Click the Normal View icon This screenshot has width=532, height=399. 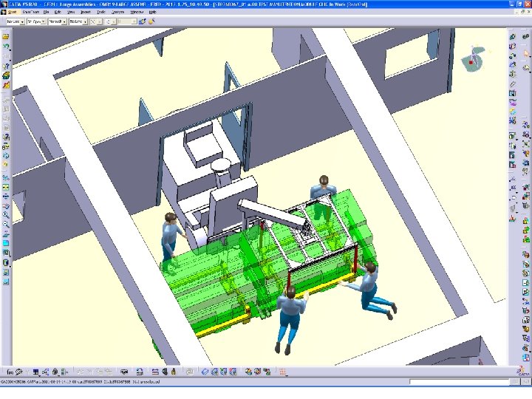click(6, 233)
